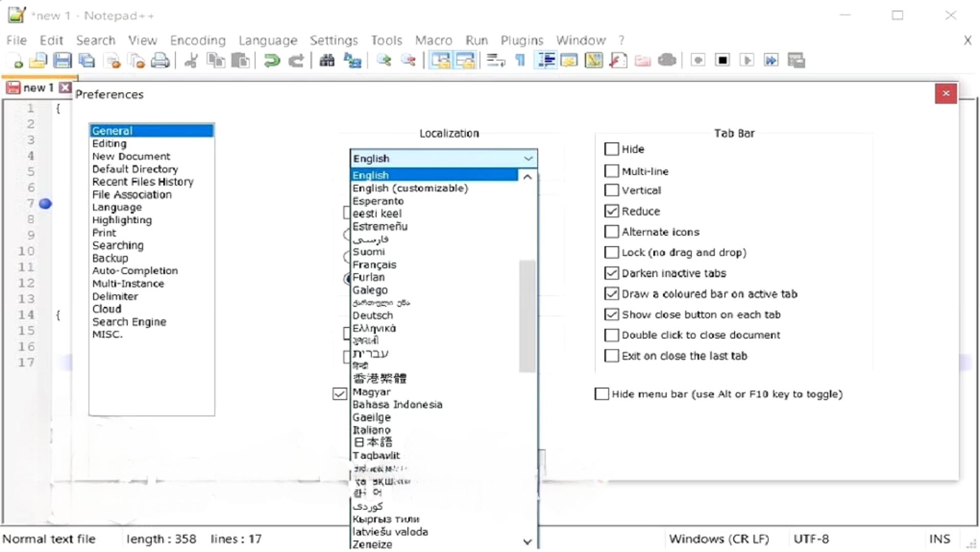Open the Find dialog via binoculars icon
This screenshot has height=552, width=980.
point(327,60)
